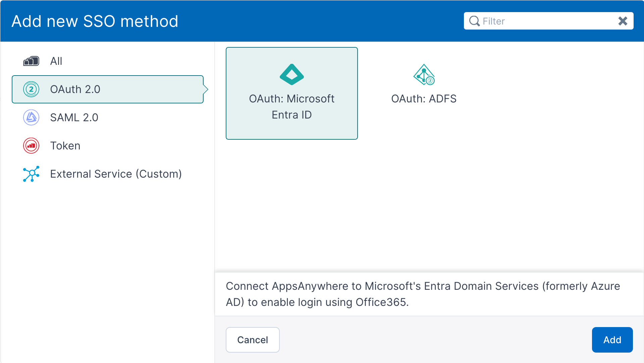Click the All category stacked-cards icon
The width and height of the screenshot is (644, 363).
click(x=31, y=61)
